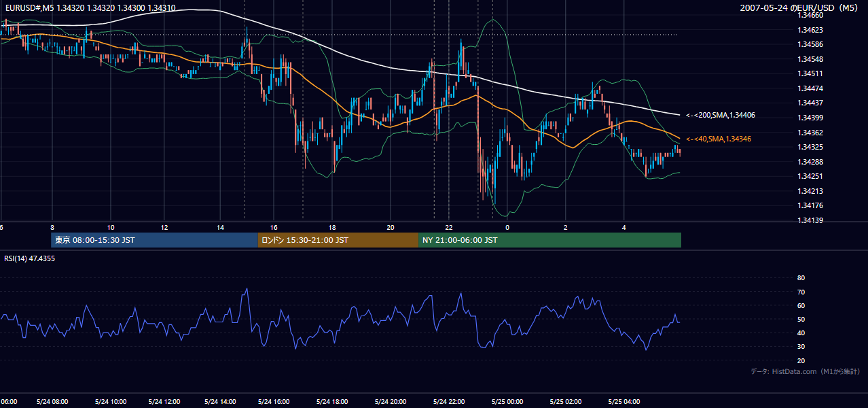Click the 5/24 18:00 time axis label

click(x=333, y=402)
